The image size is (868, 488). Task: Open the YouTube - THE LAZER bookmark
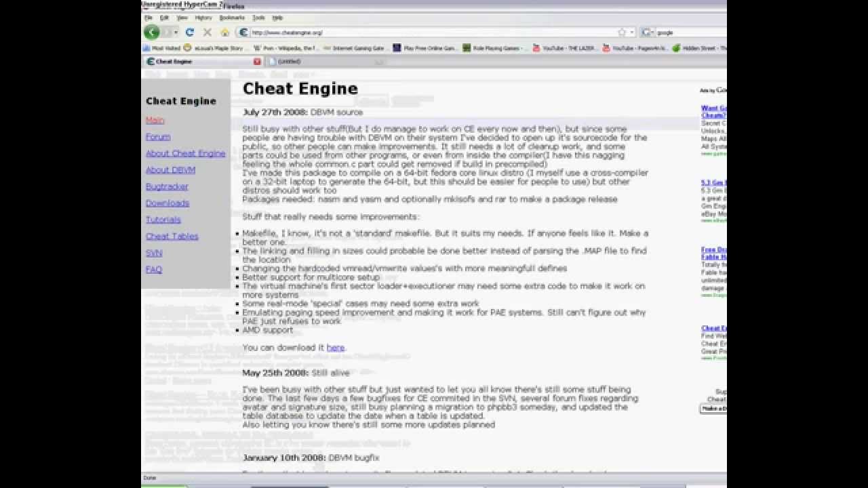point(565,48)
